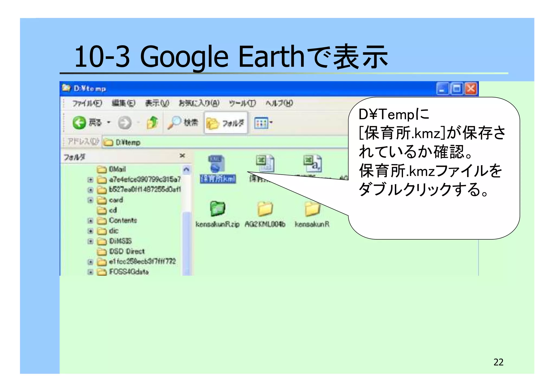Click the folder tree scrollbar up arrow
Screen dimensions: 555x392
186,169
